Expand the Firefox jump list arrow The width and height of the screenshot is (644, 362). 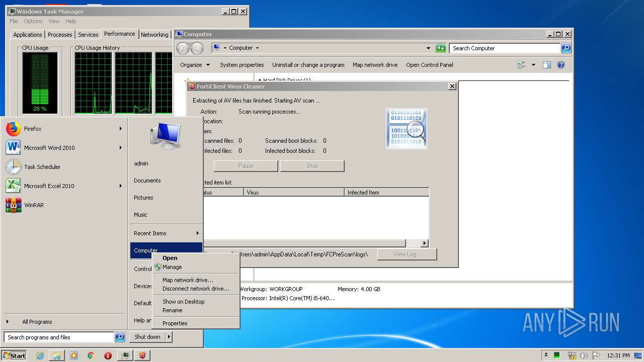(121, 129)
